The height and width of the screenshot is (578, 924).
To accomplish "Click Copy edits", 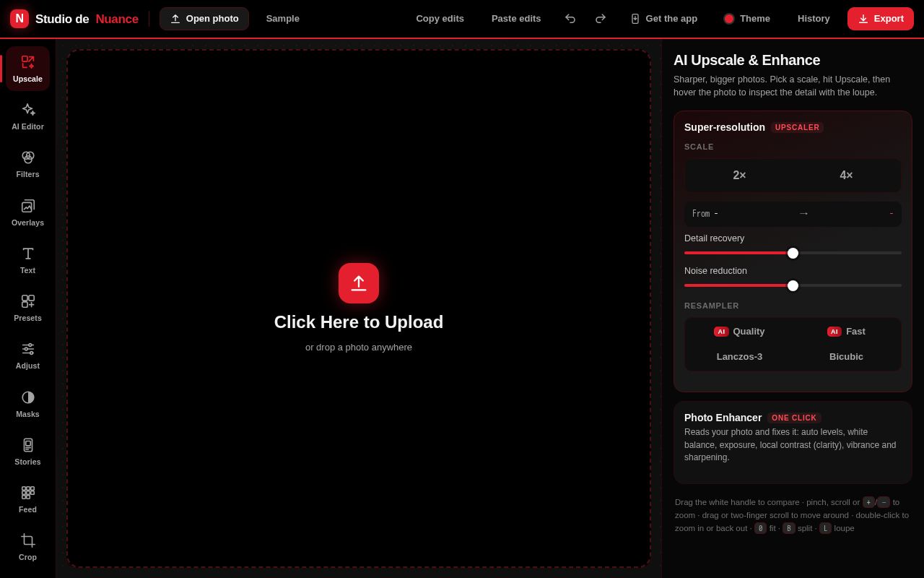I will click(440, 19).
